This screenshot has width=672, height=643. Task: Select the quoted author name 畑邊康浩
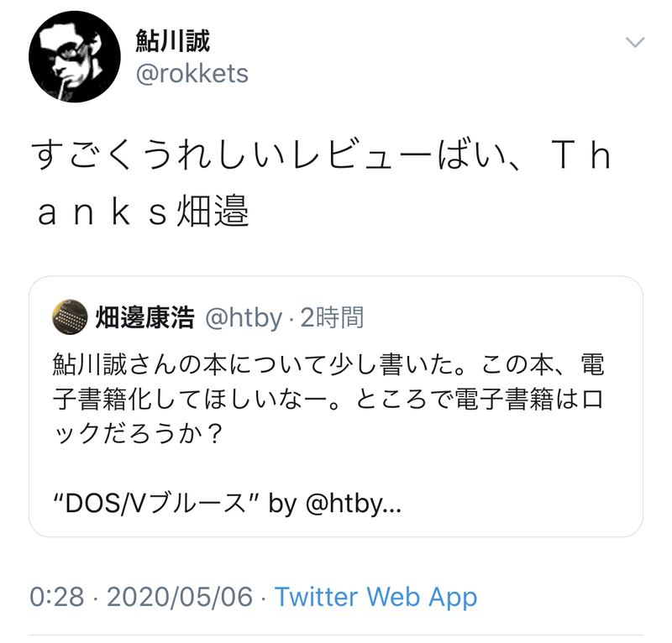(x=144, y=317)
